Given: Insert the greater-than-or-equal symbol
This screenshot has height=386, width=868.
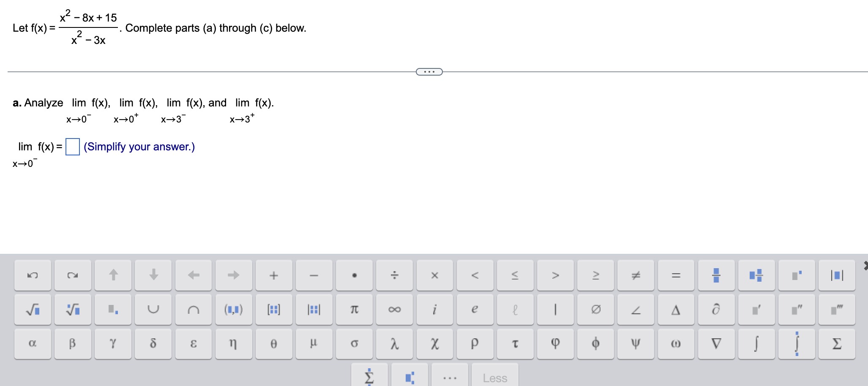Looking at the screenshot, I should click(595, 275).
